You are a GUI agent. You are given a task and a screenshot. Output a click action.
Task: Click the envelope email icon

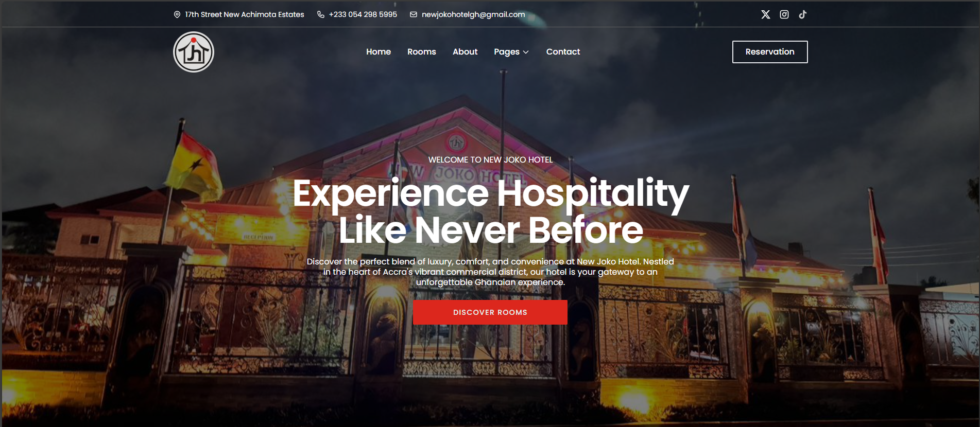(x=414, y=14)
